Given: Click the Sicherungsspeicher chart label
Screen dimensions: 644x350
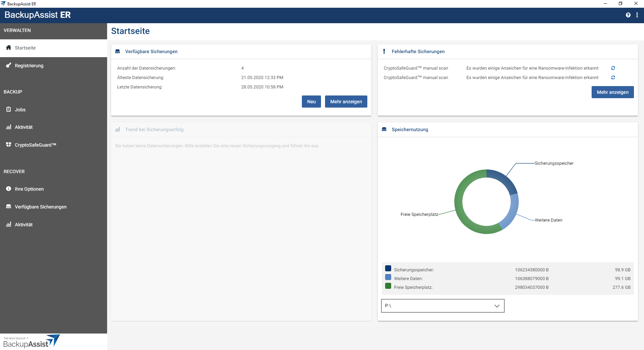Looking at the screenshot, I should click(x=554, y=163).
